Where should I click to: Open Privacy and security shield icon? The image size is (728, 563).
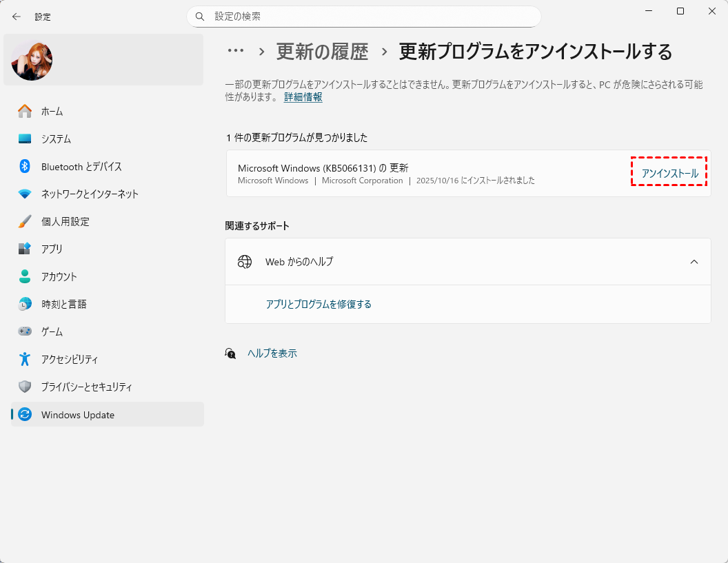[25, 387]
